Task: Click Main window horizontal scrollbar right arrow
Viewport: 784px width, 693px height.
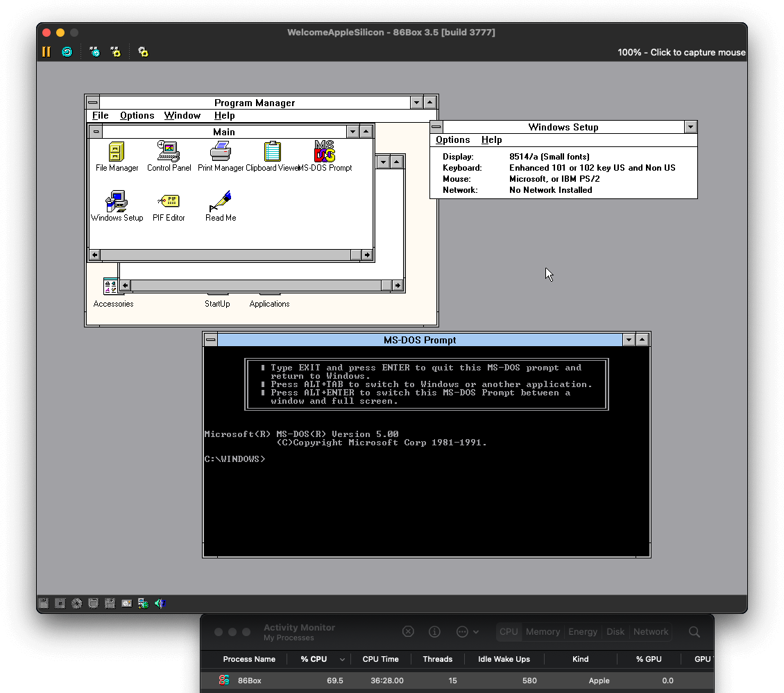Action: [x=367, y=255]
